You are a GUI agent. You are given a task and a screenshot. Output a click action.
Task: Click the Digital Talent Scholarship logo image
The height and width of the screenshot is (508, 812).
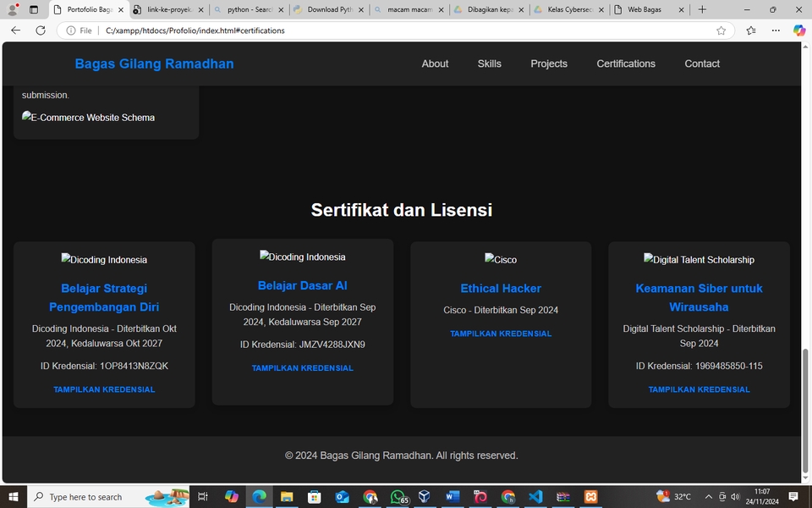click(x=700, y=259)
